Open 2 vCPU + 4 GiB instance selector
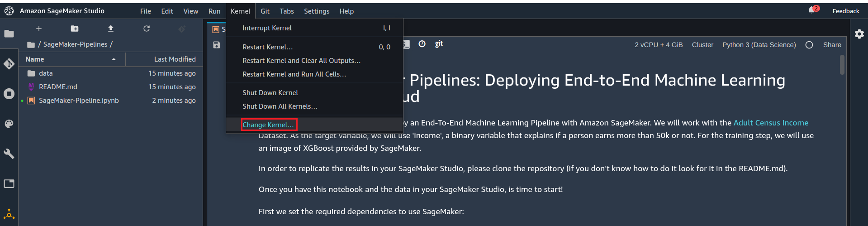This screenshot has width=868, height=226. [x=658, y=45]
